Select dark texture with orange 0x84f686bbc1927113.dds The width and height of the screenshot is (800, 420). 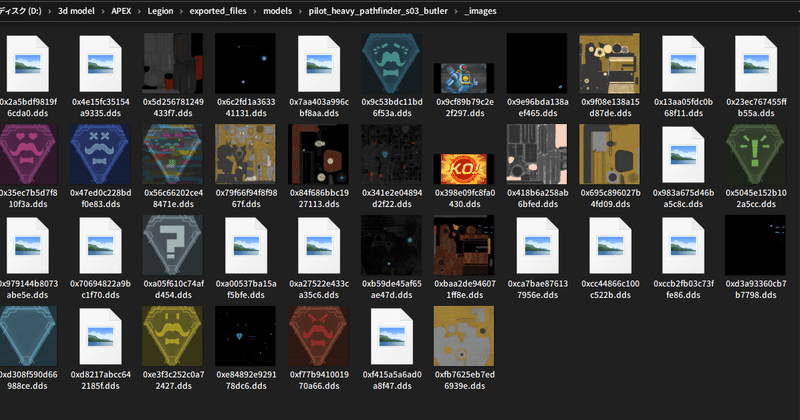(319, 154)
